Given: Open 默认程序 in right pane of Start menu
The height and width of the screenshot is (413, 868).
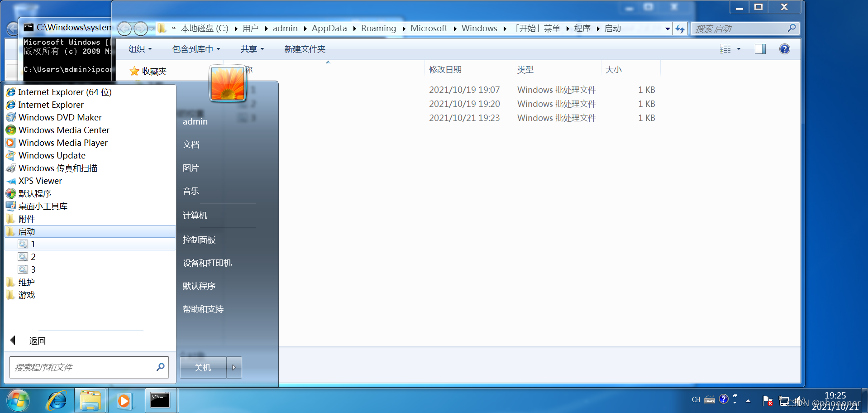Looking at the screenshot, I should coord(199,286).
